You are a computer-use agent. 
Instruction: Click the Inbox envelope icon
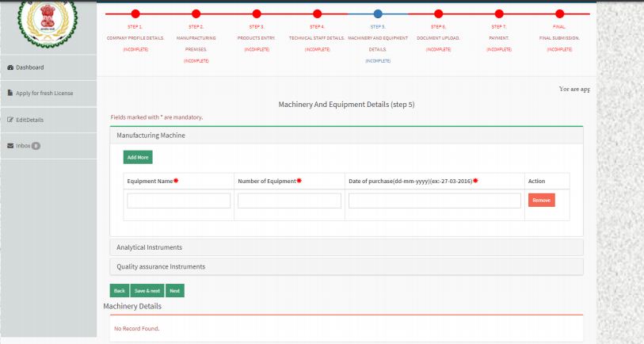(10, 146)
